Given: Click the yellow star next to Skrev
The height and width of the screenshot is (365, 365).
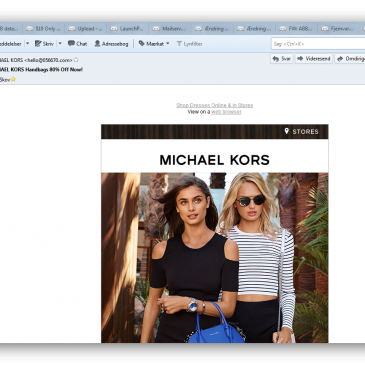Looking at the screenshot, I should tap(13, 79).
